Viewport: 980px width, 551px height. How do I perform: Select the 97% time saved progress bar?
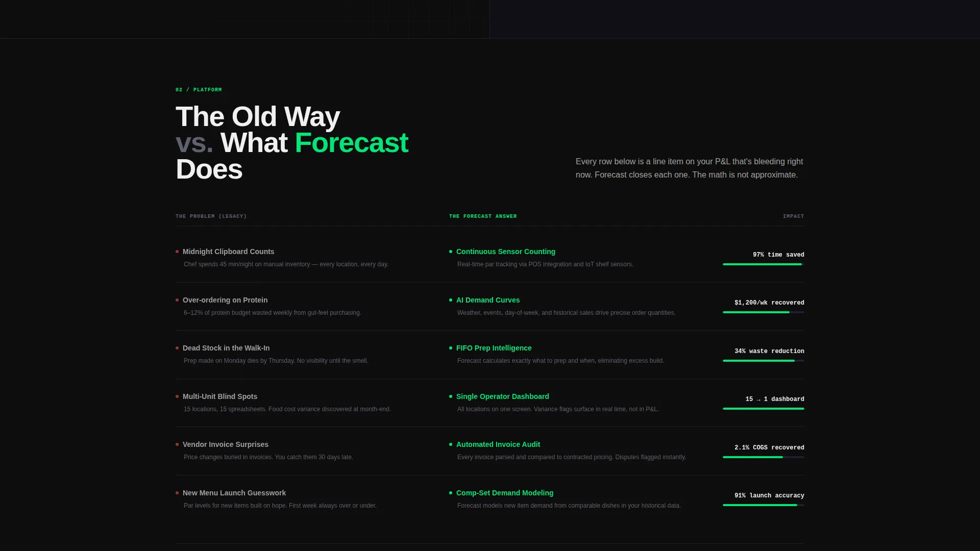764,264
